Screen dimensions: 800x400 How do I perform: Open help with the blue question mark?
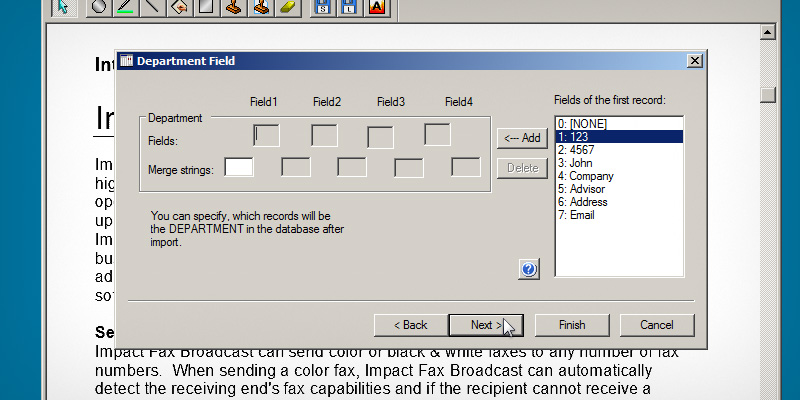pos(530,268)
